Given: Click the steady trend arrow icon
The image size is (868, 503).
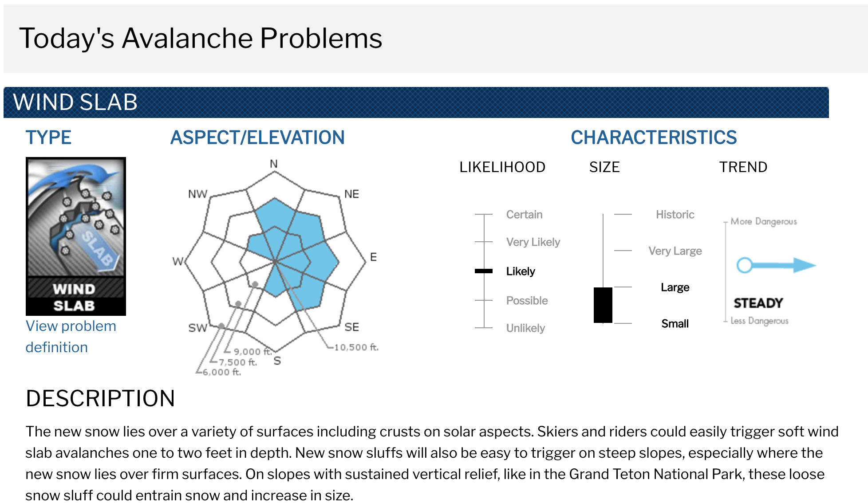Looking at the screenshot, I should (x=776, y=265).
